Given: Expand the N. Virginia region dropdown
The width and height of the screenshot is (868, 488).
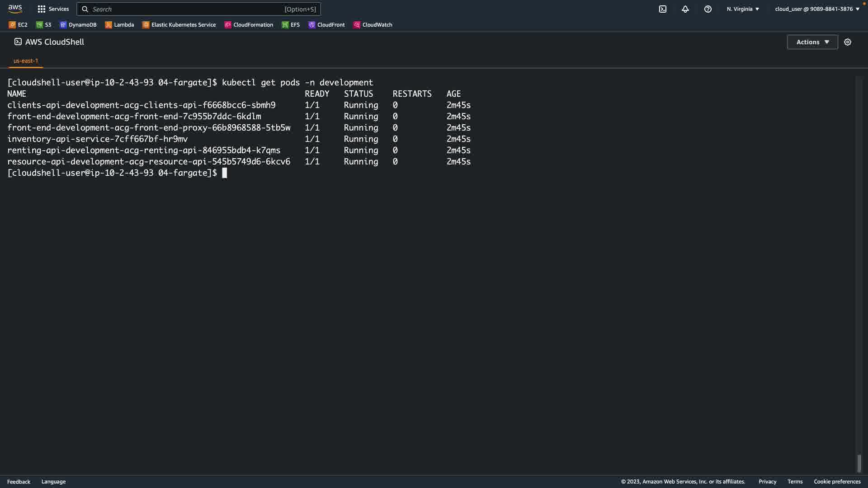Looking at the screenshot, I should pos(743,9).
